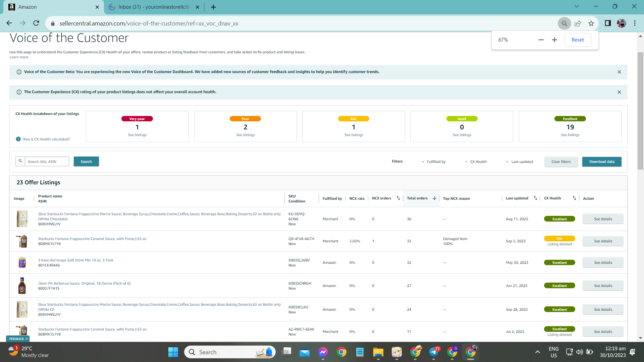Open the weather widget showing 29°C
Image resolution: width=644 pixels, height=362 pixels.
coord(29,352)
